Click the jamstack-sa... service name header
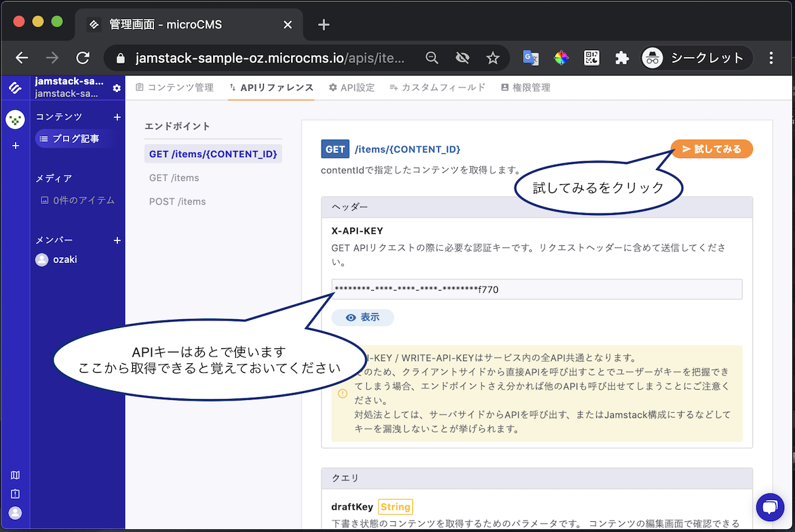795x532 pixels. point(69,81)
